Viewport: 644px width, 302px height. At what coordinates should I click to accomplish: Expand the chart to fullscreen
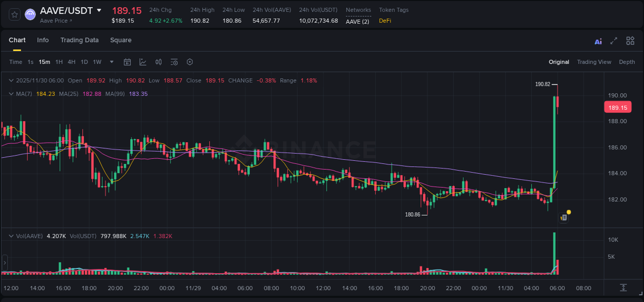pyautogui.click(x=614, y=40)
